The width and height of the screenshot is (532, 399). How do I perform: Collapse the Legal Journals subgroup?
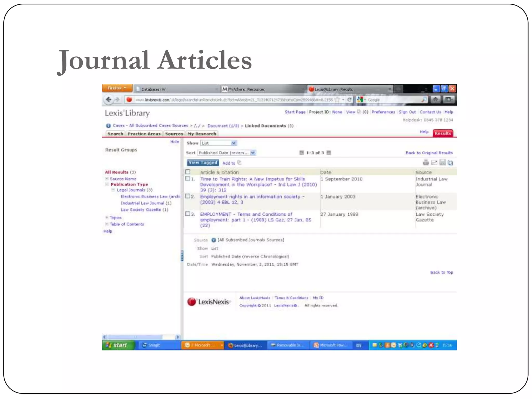113,190
